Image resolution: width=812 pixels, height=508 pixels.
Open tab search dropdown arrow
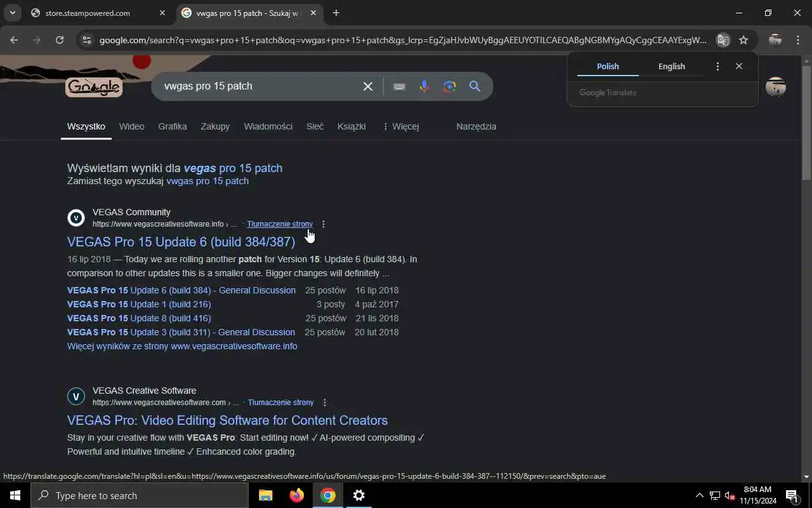click(x=12, y=13)
